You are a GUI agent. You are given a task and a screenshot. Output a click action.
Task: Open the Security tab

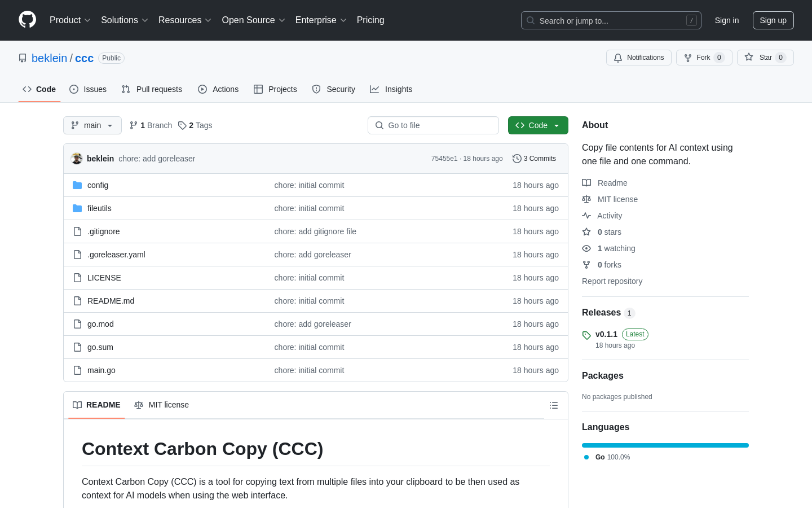click(x=334, y=89)
